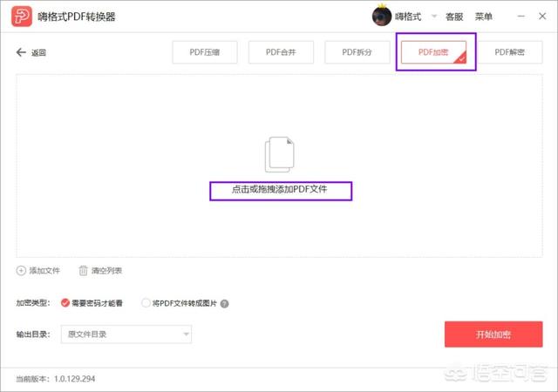
Task: Select the 将PDF文件转成图片 radio option
Action: click(x=146, y=303)
